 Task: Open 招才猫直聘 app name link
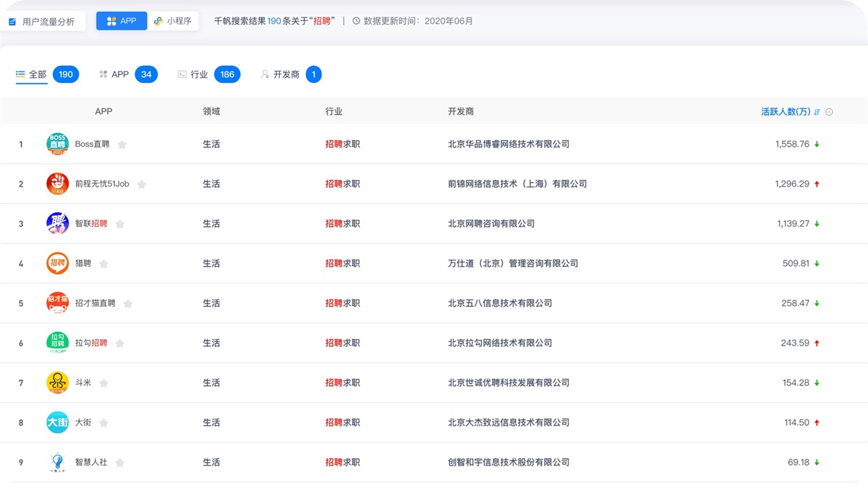click(95, 303)
